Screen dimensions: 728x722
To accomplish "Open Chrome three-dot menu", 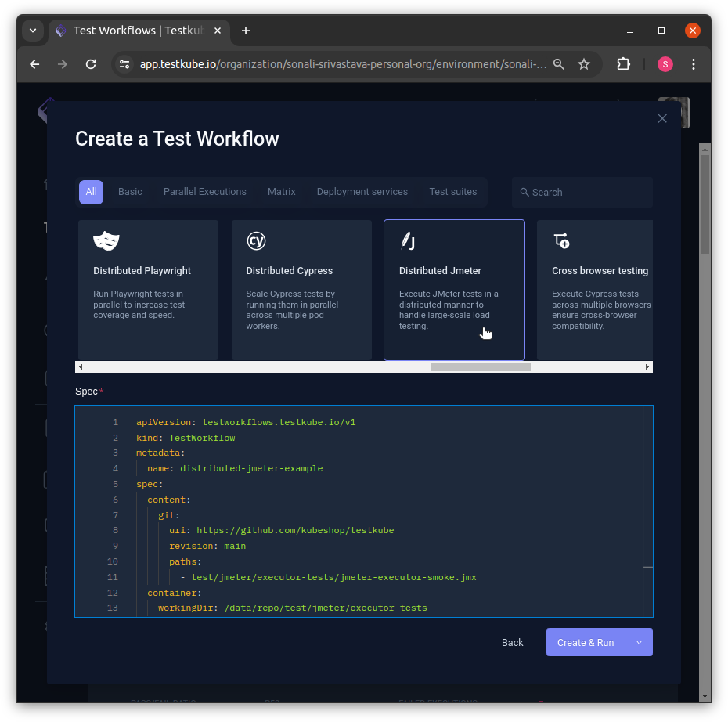I will click(694, 64).
